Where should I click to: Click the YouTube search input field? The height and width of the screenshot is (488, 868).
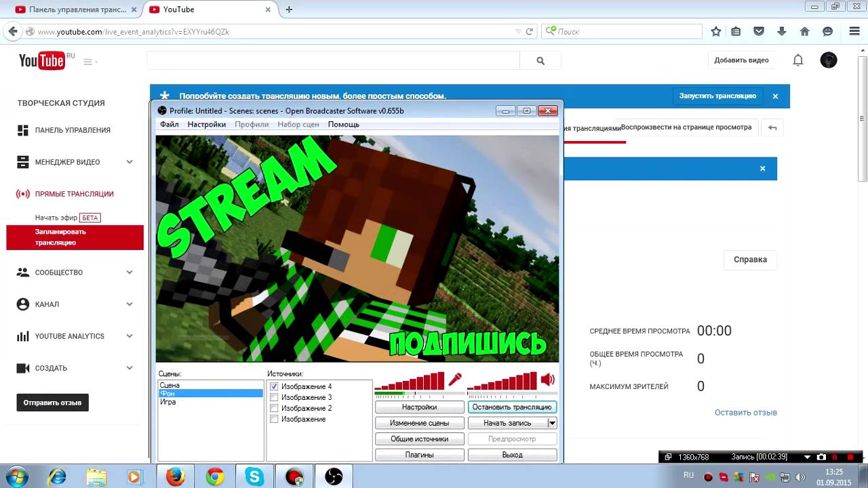click(x=334, y=60)
